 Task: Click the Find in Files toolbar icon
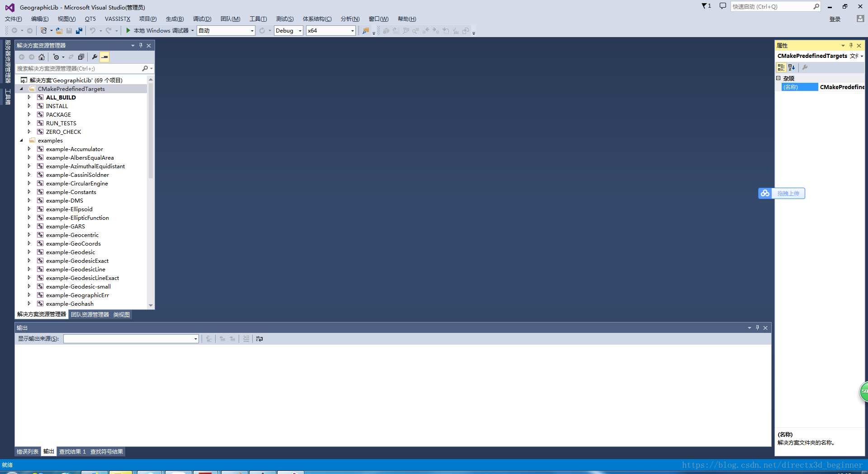click(366, 31)
